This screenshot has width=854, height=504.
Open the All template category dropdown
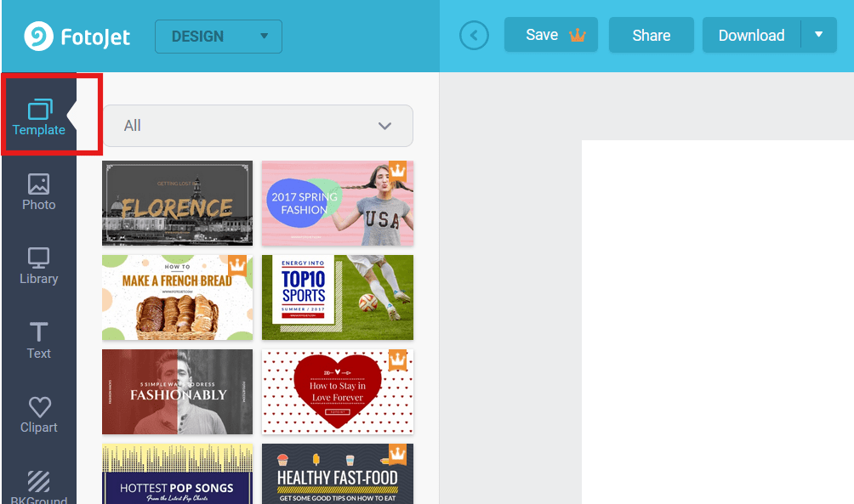[x=258, y=126]
